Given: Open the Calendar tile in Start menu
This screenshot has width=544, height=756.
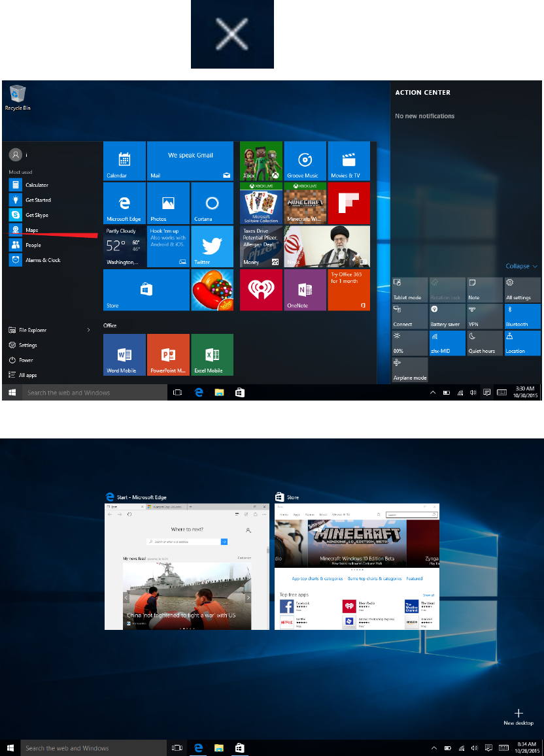Looking at the screenshot, I should 124,161.
